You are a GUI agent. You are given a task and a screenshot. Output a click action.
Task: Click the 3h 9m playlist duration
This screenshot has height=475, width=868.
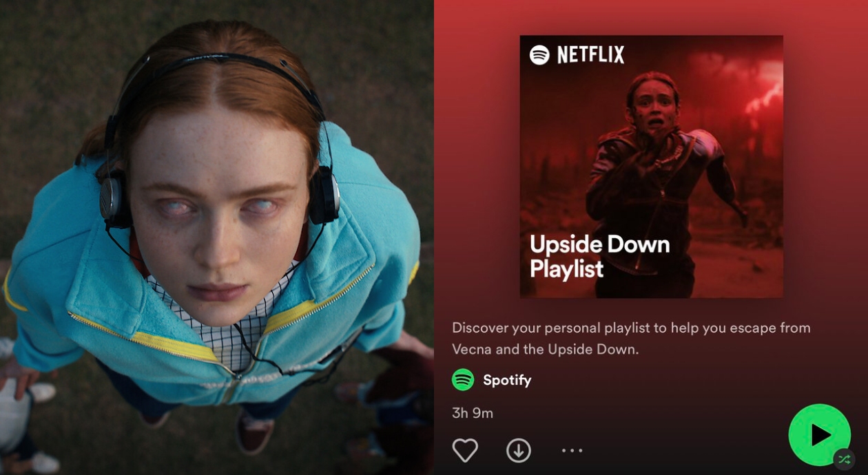coord(473,414)
